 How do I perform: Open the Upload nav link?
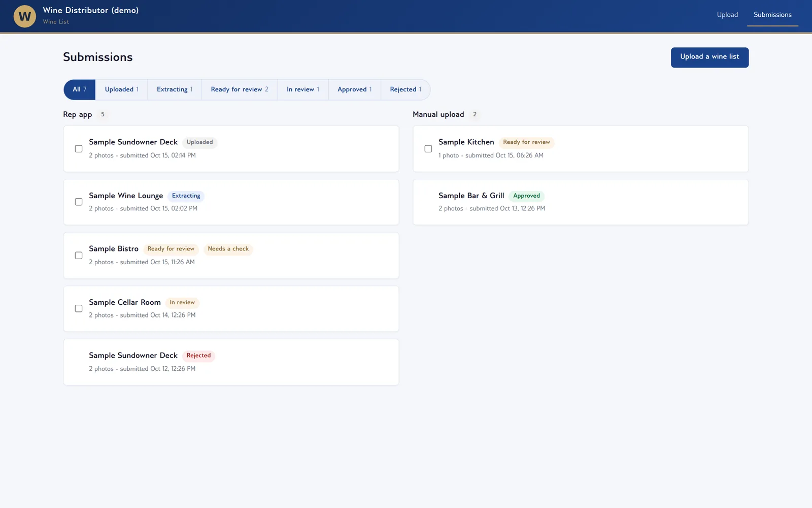point(727,15)
